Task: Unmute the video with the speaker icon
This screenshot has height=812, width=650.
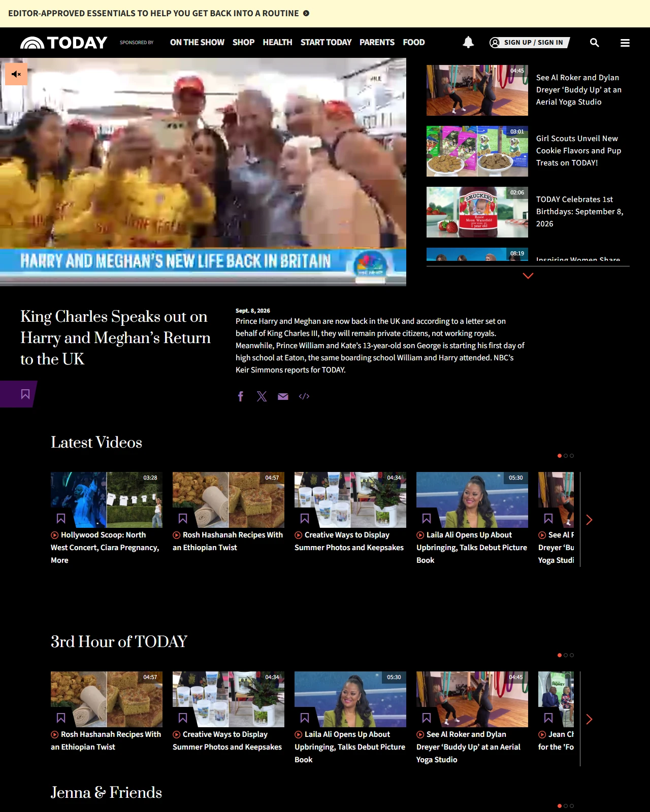Action: point(16,74)
